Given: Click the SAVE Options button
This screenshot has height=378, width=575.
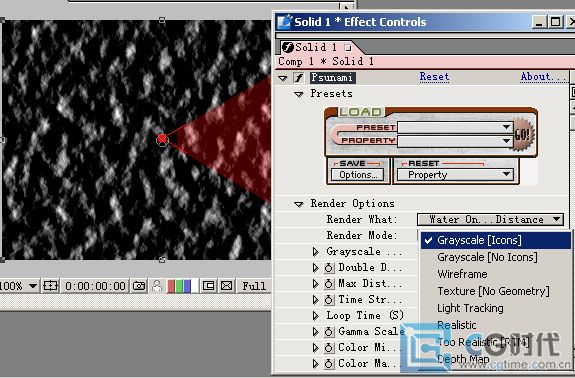Looking at the screenshot, I should 358,175.
